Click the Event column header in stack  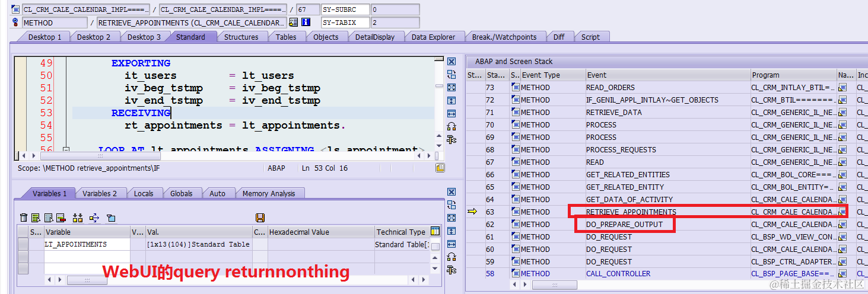pyautogui.click(x=667, y=75)
